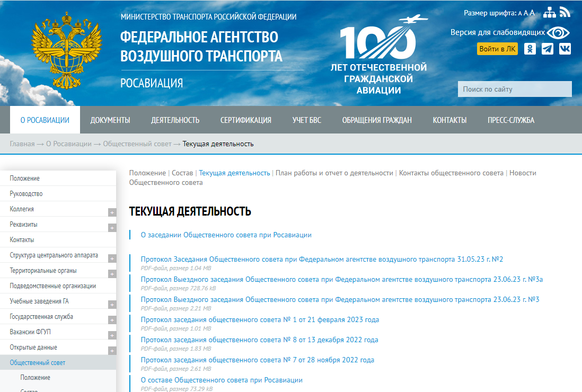Open protocol №8 от 13 декабря 2022
The width and height of the screenshot is (582, 392).
pyautogui.click(x=259, y=340)
